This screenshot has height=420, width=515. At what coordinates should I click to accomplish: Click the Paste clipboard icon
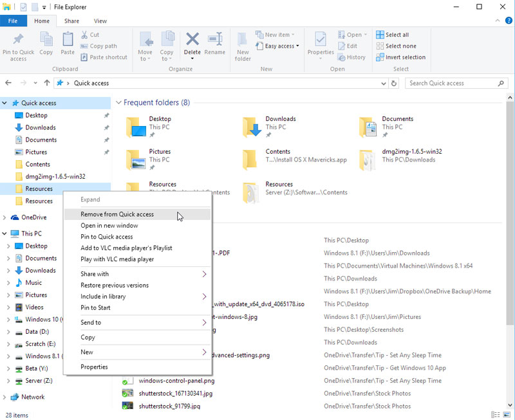coord(68,43)
